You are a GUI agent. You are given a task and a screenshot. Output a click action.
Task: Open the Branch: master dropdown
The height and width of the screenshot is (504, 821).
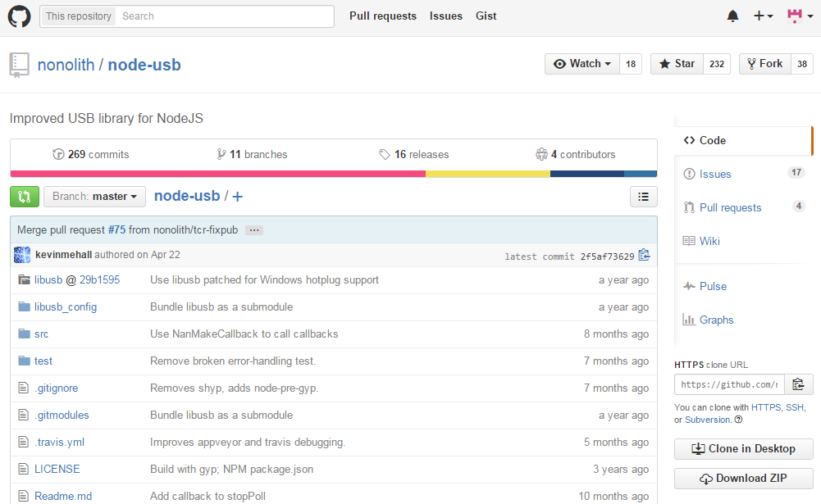click(x=94, y=197)
